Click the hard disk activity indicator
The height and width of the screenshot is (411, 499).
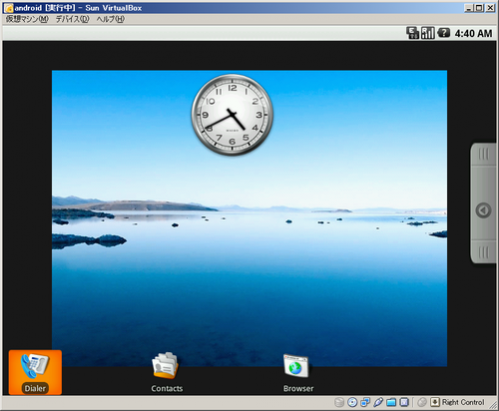point(339,403)
